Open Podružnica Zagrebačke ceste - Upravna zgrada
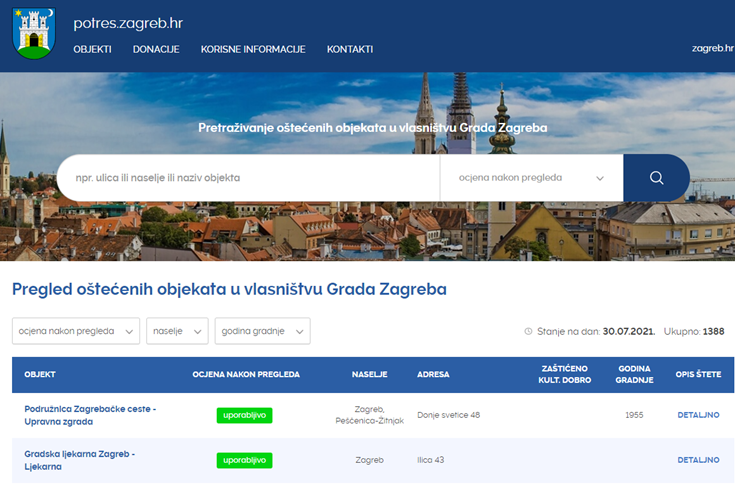Viewport: 735px width, 490px height. [90, 415]
